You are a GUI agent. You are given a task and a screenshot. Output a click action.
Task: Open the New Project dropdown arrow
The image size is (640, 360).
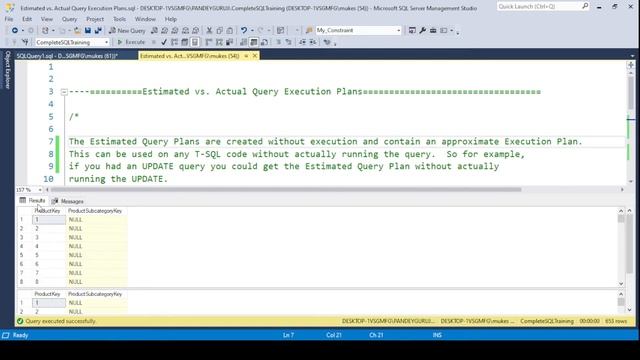click(53, 31)
